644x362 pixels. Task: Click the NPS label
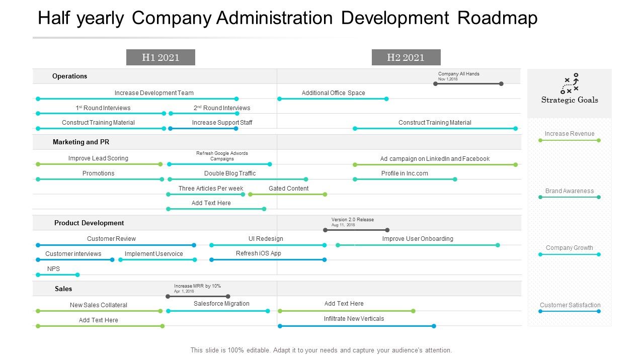[54, 269]
